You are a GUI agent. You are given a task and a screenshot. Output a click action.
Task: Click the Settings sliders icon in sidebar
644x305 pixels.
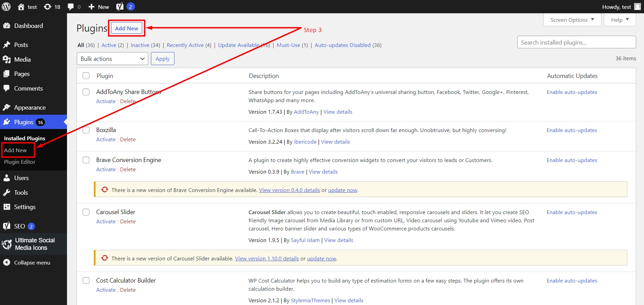click(x=6, y=207)
